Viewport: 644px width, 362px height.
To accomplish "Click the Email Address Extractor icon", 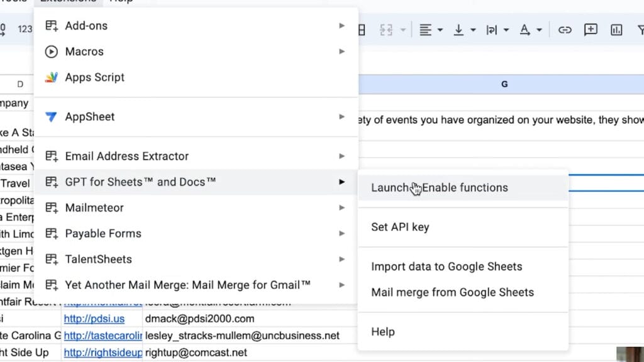I will (52, 156).
